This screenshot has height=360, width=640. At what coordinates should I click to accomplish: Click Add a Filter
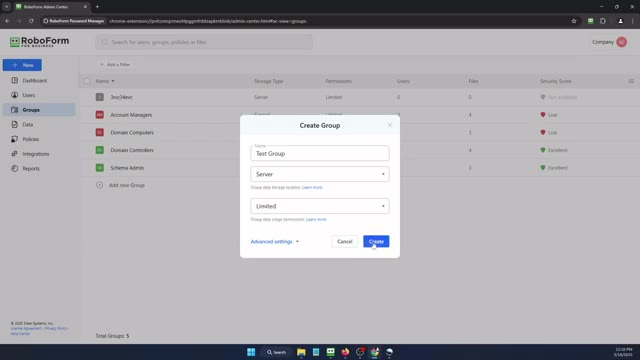pos(115,64)
